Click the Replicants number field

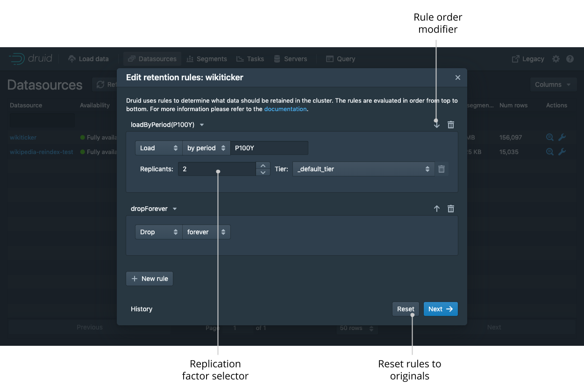tap(217, 169)
